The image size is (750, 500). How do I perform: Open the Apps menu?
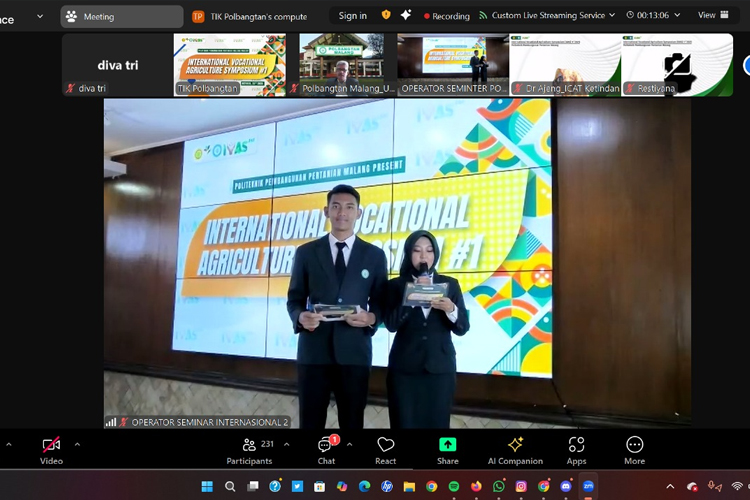pyautogui.click(x=576, y=448)
